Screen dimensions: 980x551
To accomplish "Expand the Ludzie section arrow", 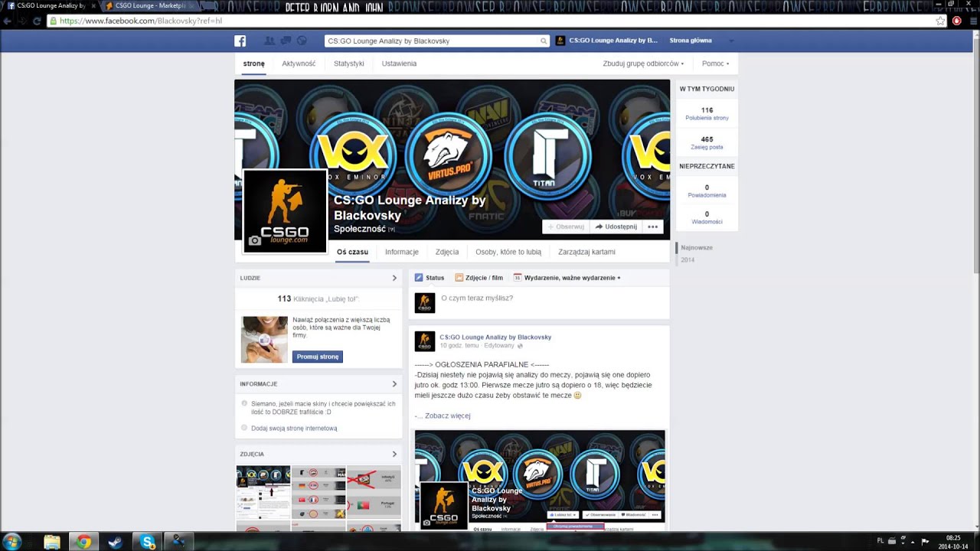I will (394, 278).
